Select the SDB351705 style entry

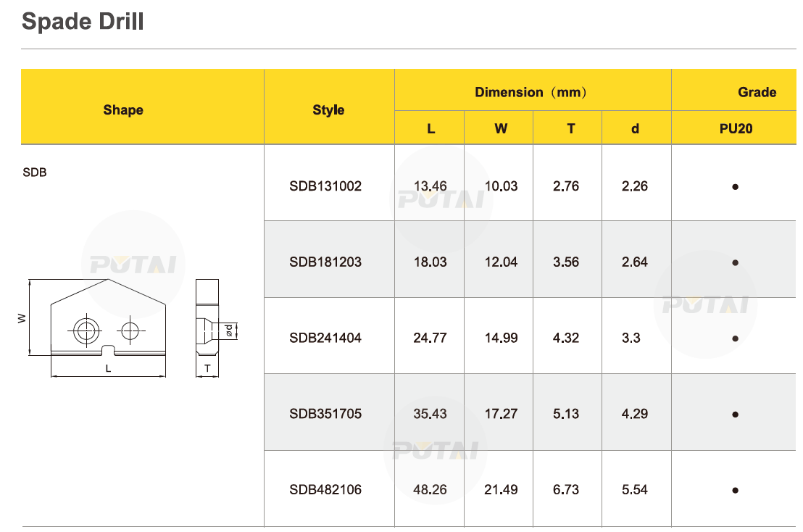(x=325, y=414)
